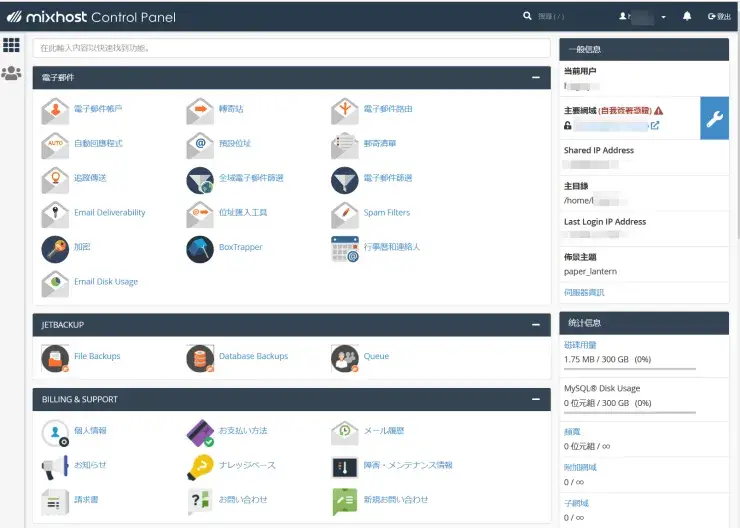Open the 預設位址 default address icon
The width and height of the screenshot is (740, 528).
(200, 145)
